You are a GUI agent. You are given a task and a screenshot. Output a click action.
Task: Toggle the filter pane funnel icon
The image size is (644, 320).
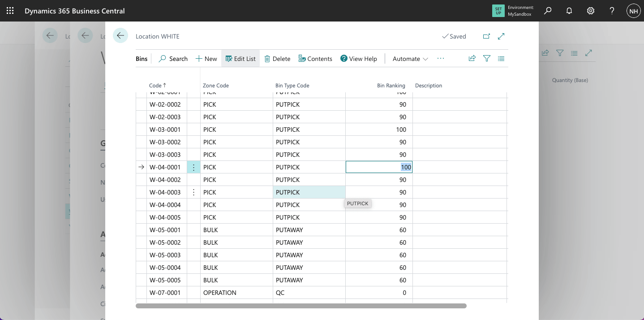pyautogui.click(x=486, y=58)
